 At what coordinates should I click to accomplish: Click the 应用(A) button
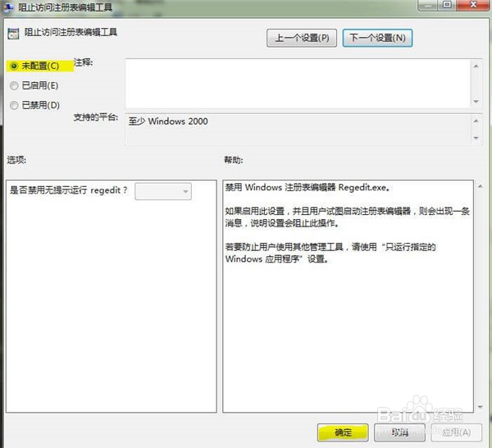(x=456, y=432)
